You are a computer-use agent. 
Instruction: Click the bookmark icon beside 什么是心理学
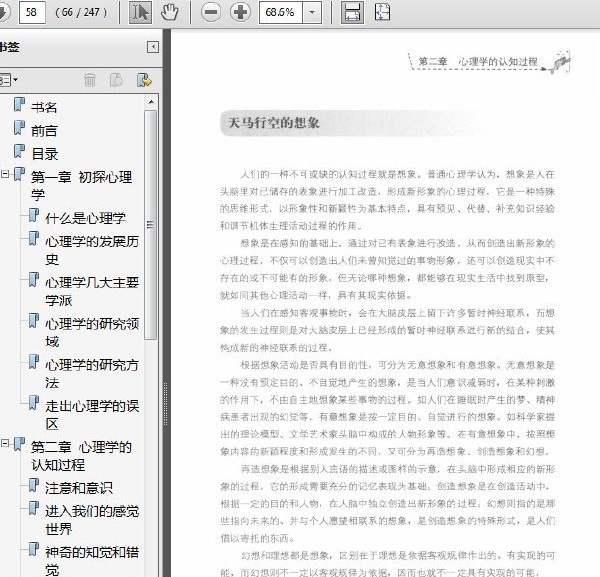coord(34,215)
